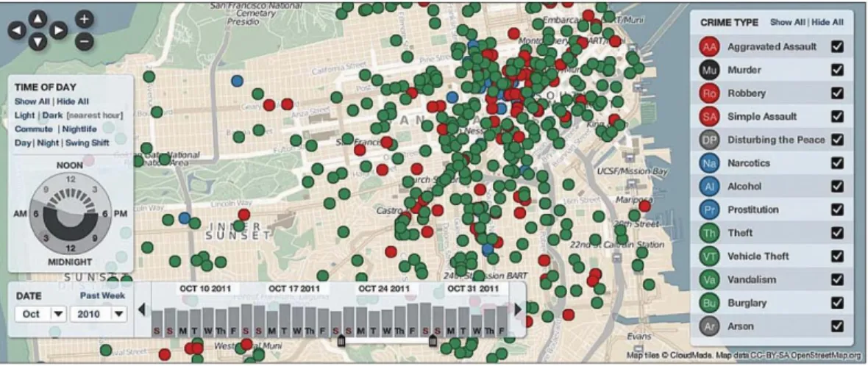Click the blue marker near the Presidio

click(238, 81)
